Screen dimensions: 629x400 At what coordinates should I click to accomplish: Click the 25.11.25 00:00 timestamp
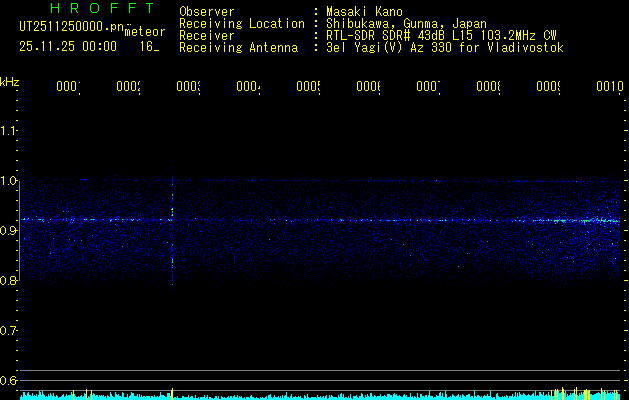click(67, 46)
